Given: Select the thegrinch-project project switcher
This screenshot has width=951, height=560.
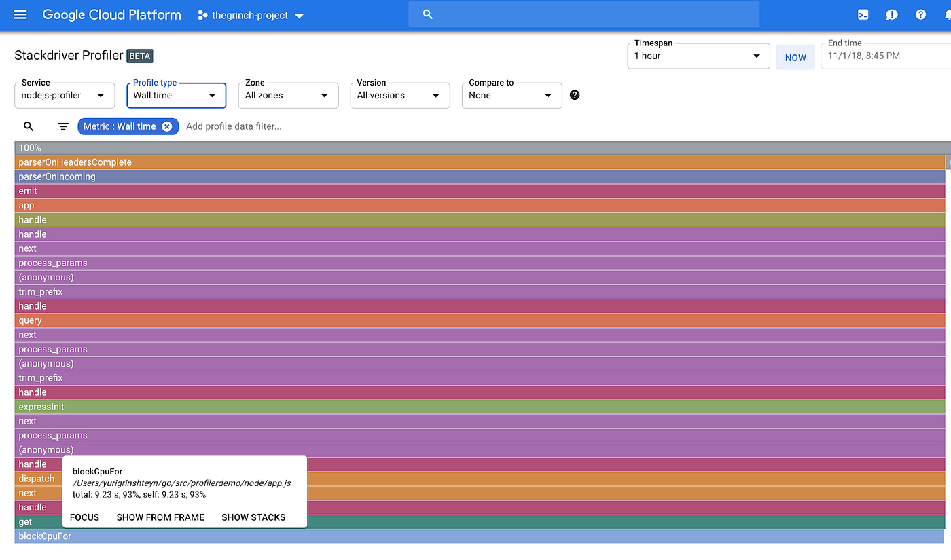Looking at the screenshot, I should [249, 15].
